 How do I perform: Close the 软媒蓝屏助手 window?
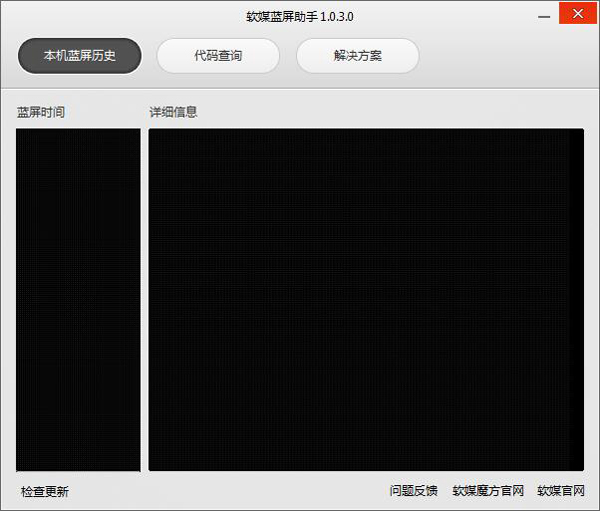coord(578,13)
